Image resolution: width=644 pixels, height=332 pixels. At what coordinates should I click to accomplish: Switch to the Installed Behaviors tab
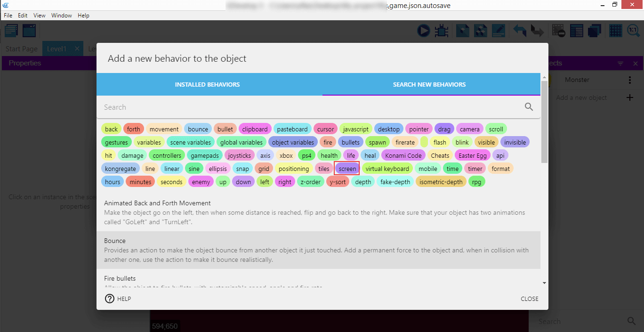[x=207, y=85]
